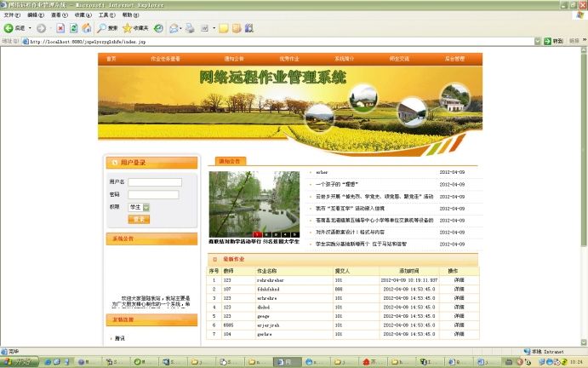Open the 工具 (Tools) menu

107,15
